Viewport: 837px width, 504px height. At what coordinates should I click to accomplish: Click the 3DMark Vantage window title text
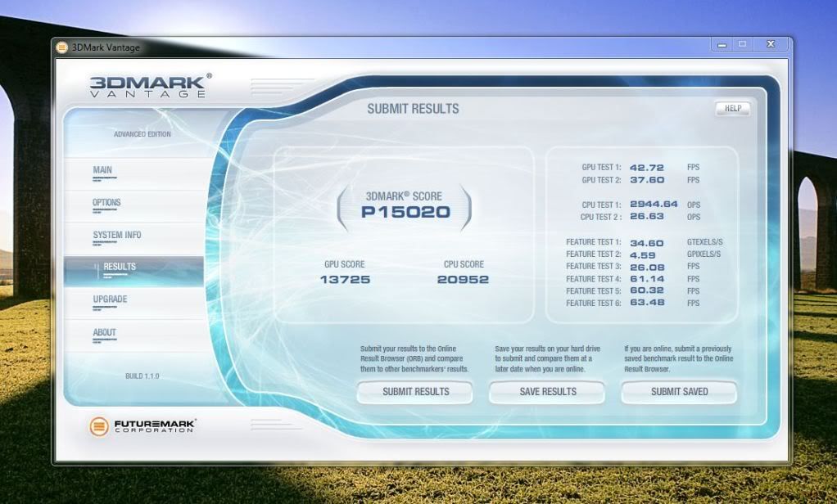tap(106, 47)
